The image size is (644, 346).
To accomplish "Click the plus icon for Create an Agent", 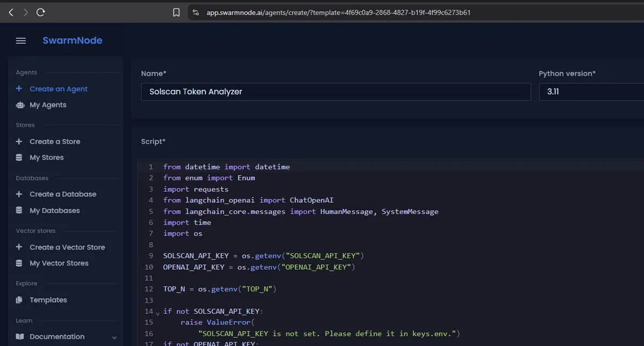I will click(19, 89).
